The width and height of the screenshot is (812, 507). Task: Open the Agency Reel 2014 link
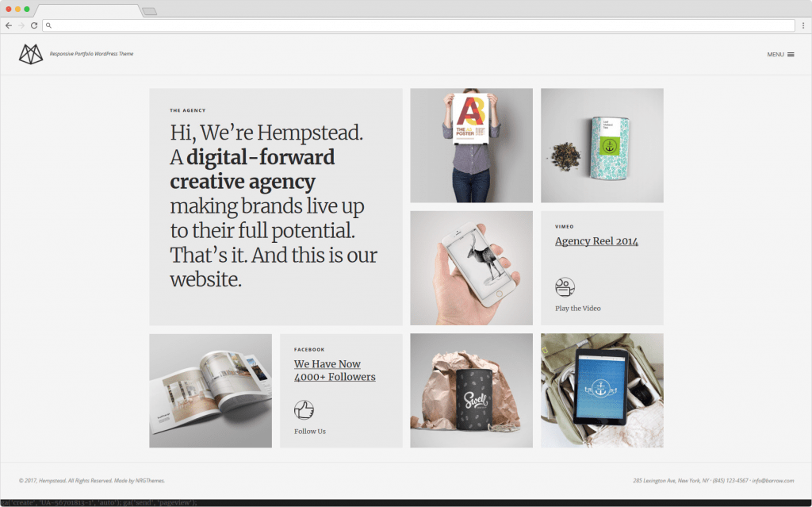[596, 241]
